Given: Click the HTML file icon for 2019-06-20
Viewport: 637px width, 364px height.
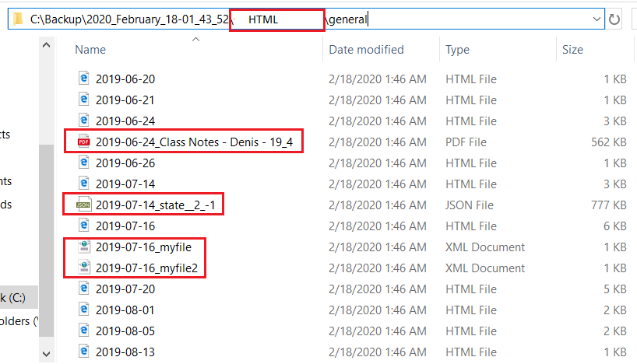Looking at the screenshot, I should (83, 78).
